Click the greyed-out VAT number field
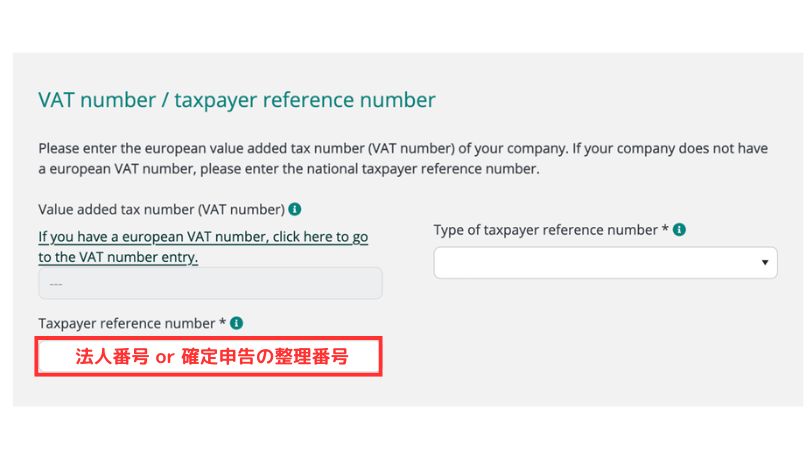 pos(210,283)
